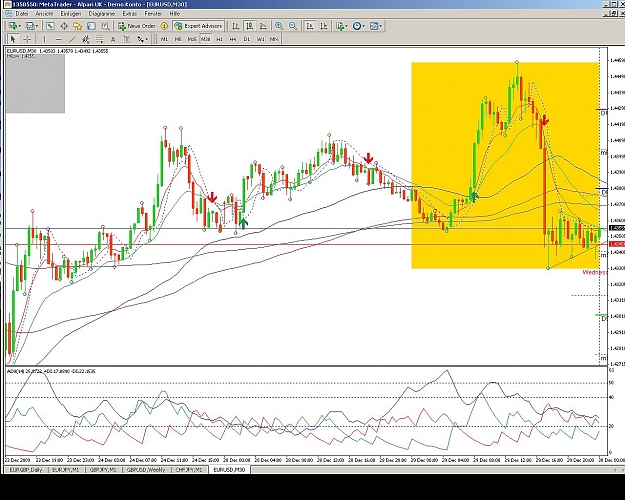625x500 pixels.
Task: Click the Neue Order button
Action: (x=137, y=26)
